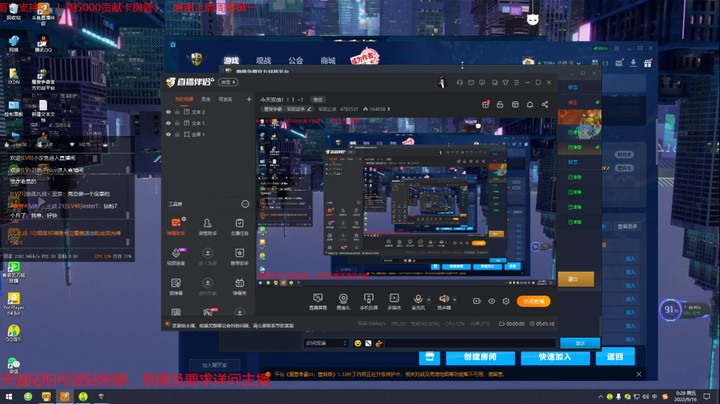720x404 pixels.
Task: Open the star-badge tool in the second toolbox row
Action: pyautogui.click(x=239, y=257)
